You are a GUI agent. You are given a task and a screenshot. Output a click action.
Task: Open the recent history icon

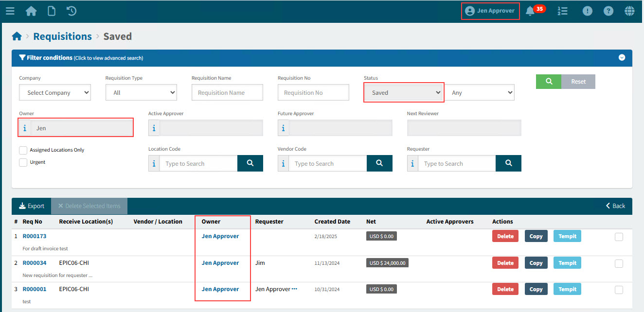coord(72,11)
